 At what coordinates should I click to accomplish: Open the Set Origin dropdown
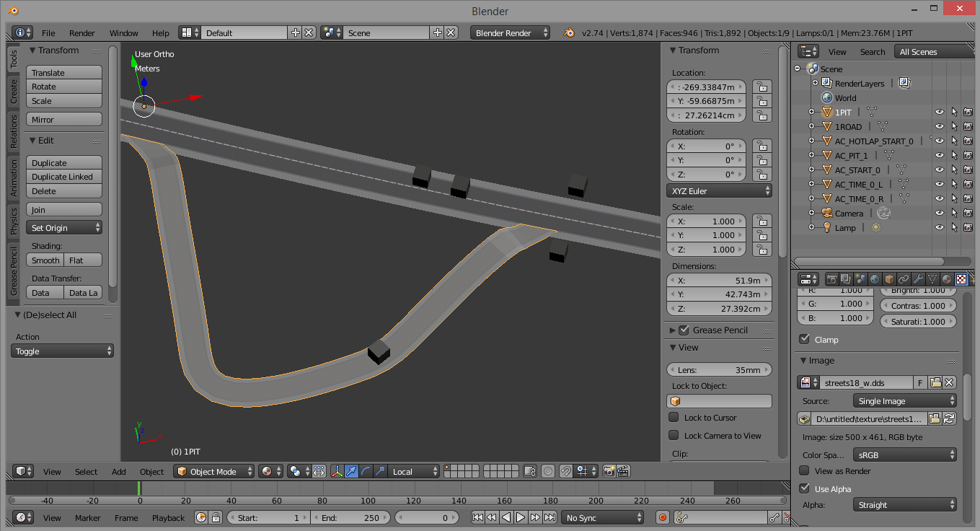pyautogui.click(x=64, y=227)
